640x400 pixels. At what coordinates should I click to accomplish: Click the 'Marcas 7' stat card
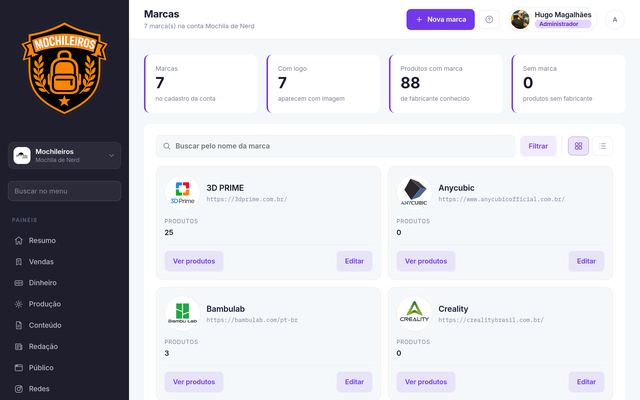click(201, 84)
